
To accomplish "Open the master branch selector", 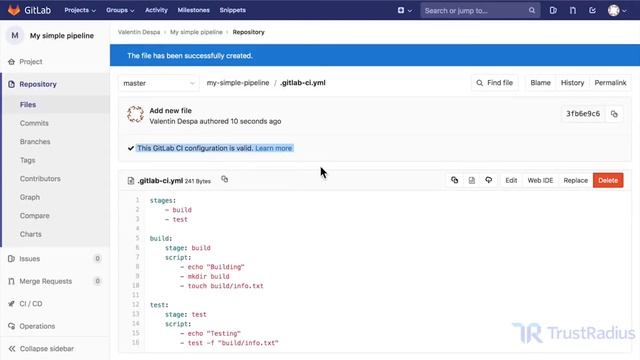I will point(159,83).
